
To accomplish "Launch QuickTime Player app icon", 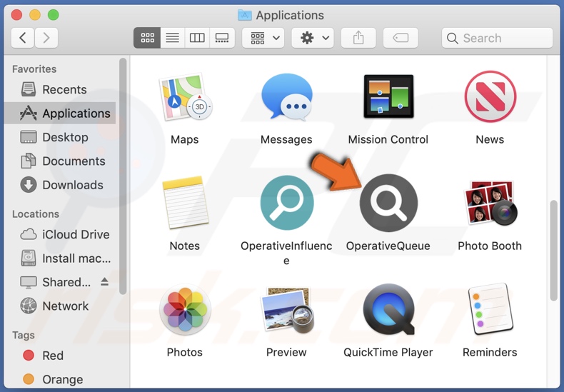I will 388,309.
